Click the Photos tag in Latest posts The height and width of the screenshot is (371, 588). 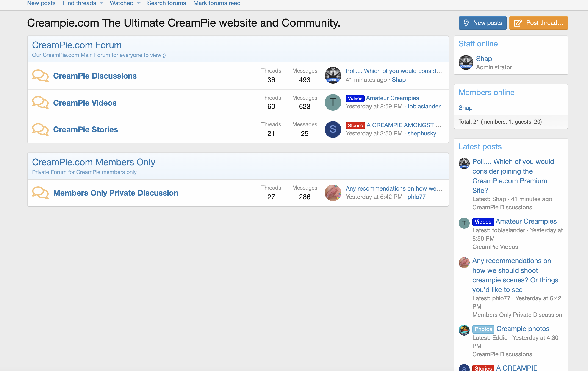coord(483,329)
